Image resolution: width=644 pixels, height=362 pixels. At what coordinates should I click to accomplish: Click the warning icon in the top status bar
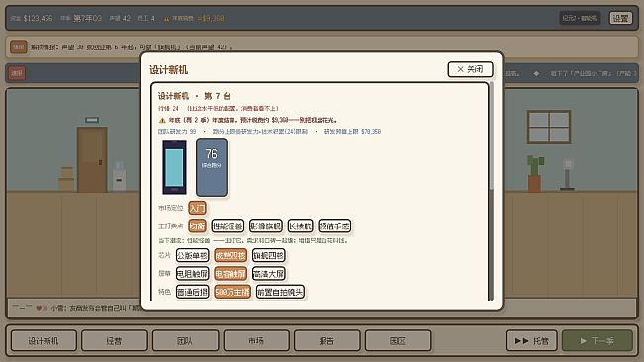click(x=167, y=19)
